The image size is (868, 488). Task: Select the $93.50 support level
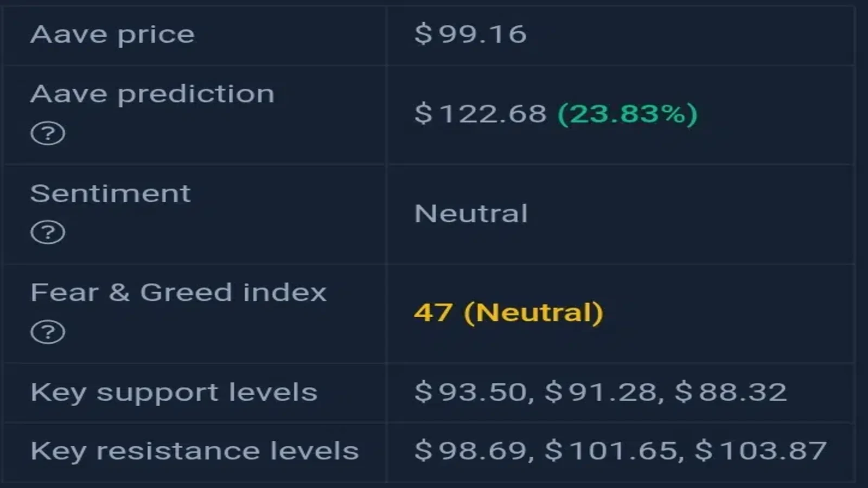470,392
